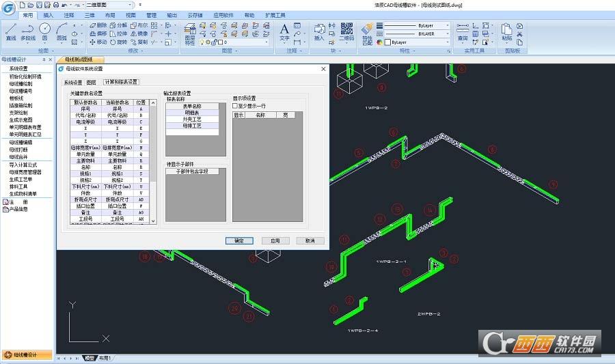Image resolution: width=615 pixels, height=364 pixels.
Task: Click the color wheel swatch in 特性 panel
Action: pyautogui.click(x=379, y=42)
